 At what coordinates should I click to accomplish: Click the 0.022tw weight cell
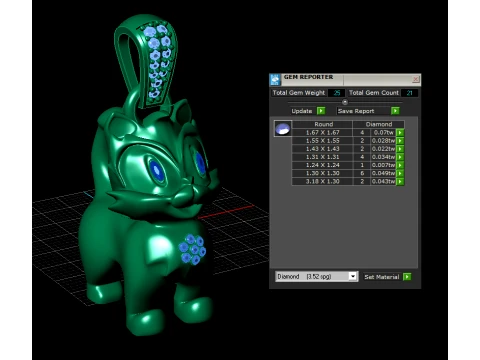click(383, 149)
